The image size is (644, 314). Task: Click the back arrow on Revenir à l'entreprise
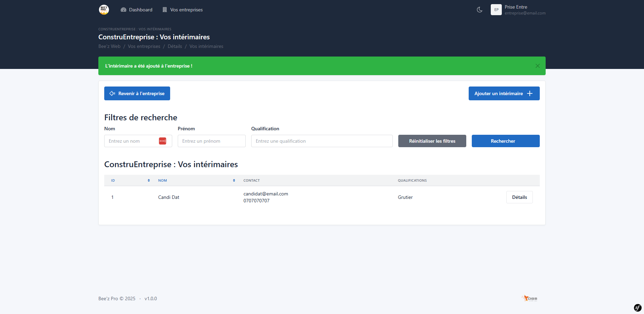point(112,93)
